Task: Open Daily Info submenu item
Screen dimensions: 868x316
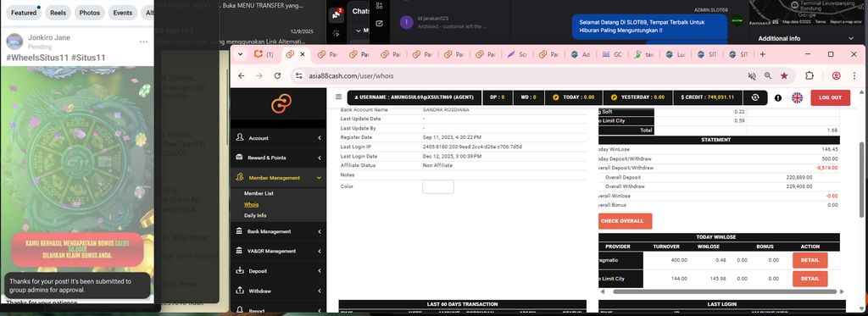Action: pyautogui.click(x=255, y=215)
